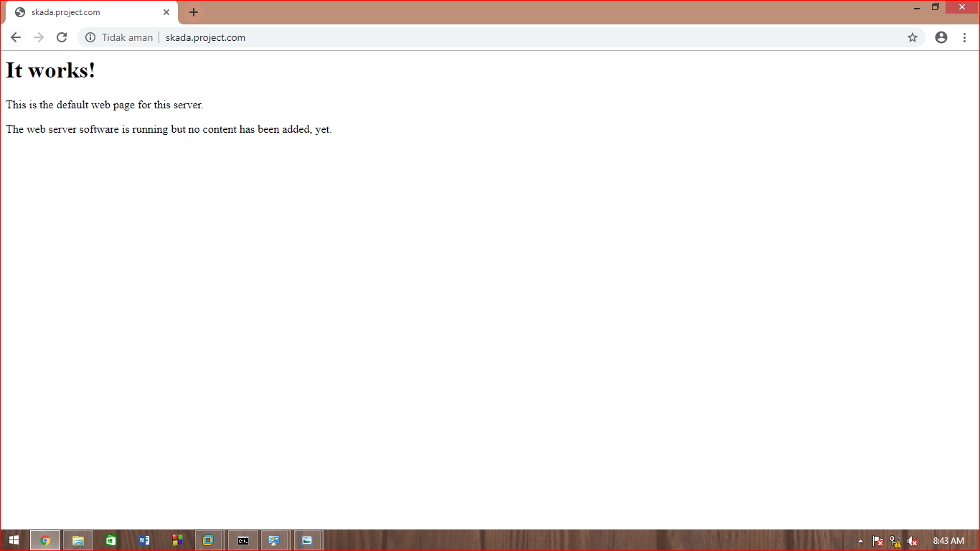
Task: Click the colorful four-square taskbar icon
Action: pos(177,540)
